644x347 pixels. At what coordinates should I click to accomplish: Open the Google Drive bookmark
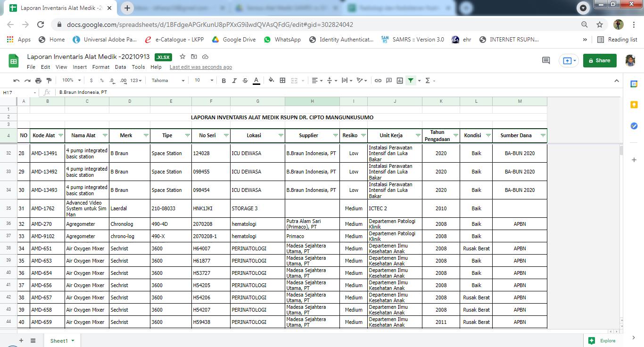(234, 40)
